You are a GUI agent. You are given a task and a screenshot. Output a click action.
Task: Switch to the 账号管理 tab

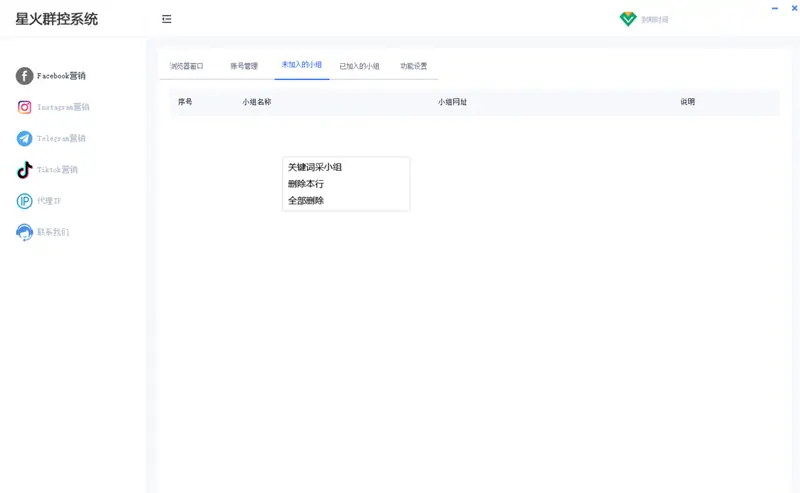point(244,66)
